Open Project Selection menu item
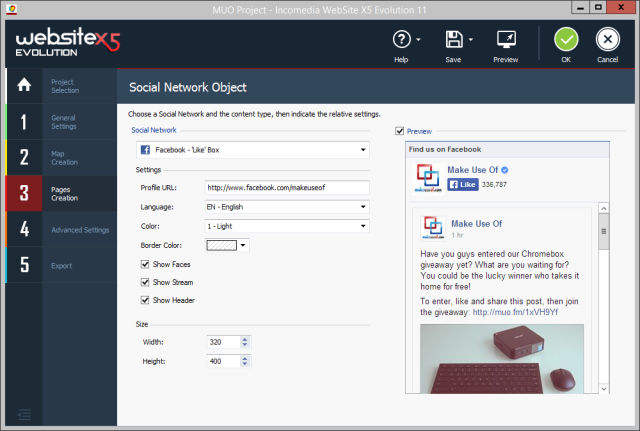This screenshot has height=431, width=640. (x=65, y=86)
